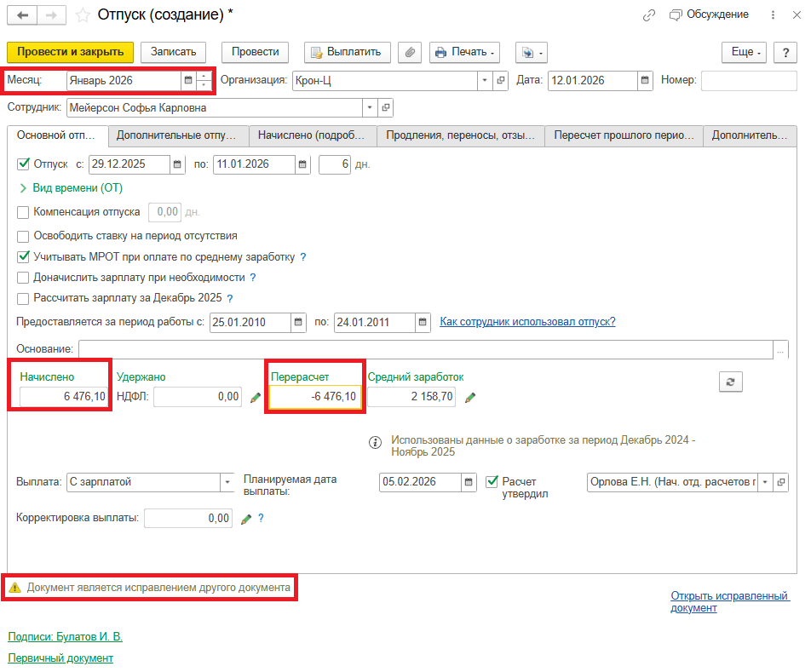Click into the Основание text field
Screen dimensions: 811x672
[x=426, y=349]
